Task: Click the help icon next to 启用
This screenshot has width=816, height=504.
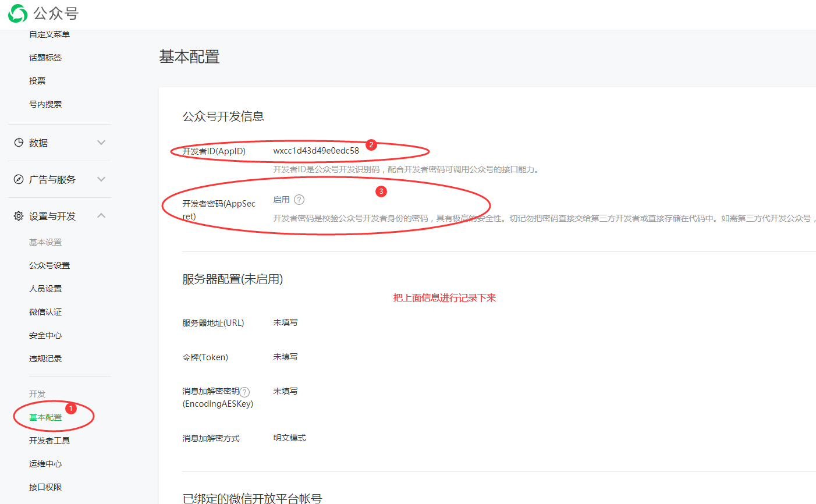Action: click(x=299, y=200)
